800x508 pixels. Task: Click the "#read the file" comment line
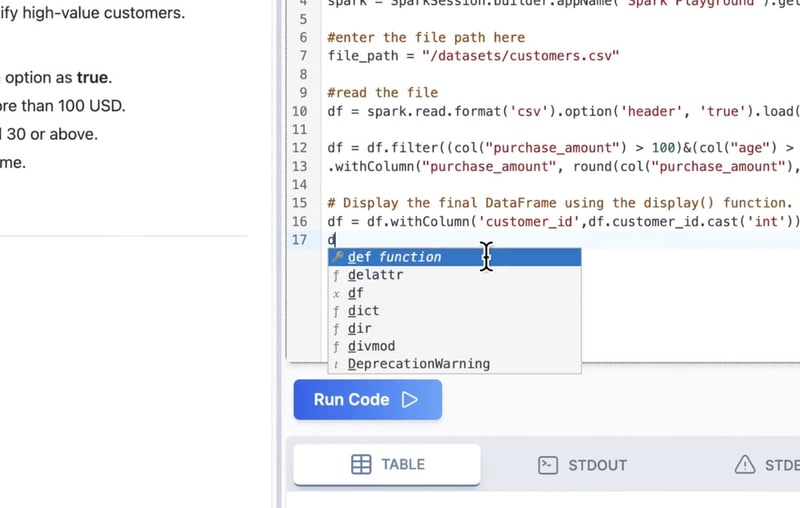click(382, 93)
